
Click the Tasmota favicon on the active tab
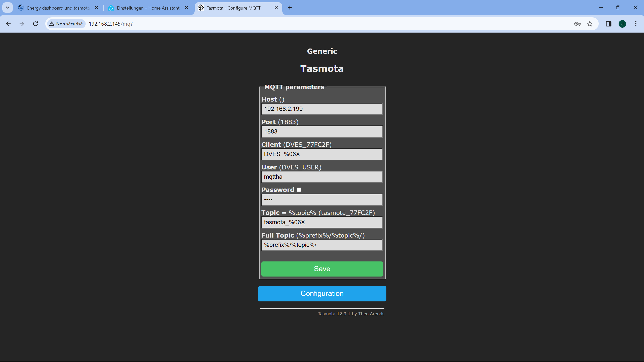pos(200,8)
